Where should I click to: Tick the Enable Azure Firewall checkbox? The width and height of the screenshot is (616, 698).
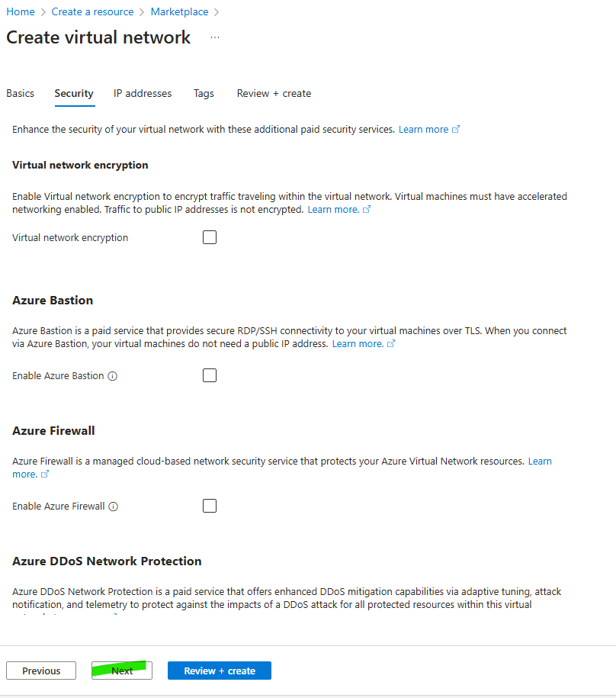(x=210, y=506)
